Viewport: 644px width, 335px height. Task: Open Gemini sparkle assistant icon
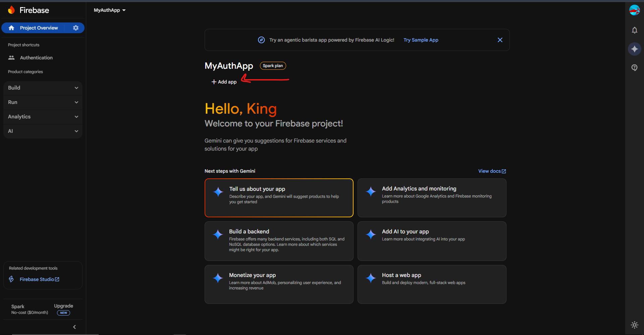click(634, 49)
